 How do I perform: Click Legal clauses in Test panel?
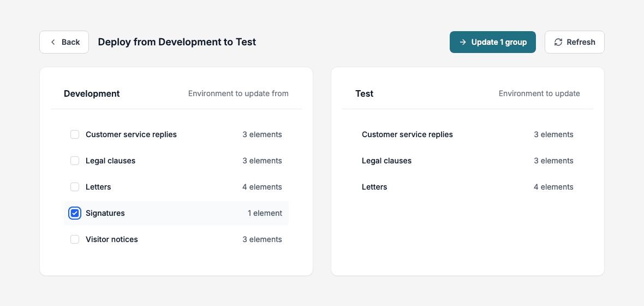pyautogui.click(x=386, y=161)
